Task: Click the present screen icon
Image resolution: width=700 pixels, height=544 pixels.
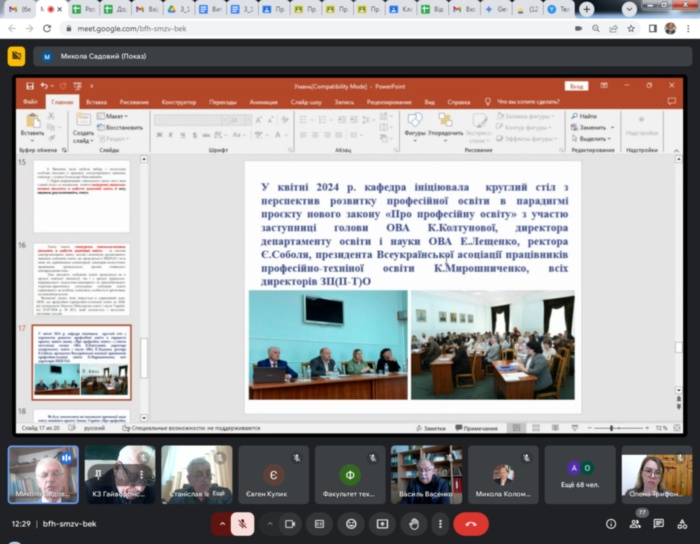Action: click(381, 523)
